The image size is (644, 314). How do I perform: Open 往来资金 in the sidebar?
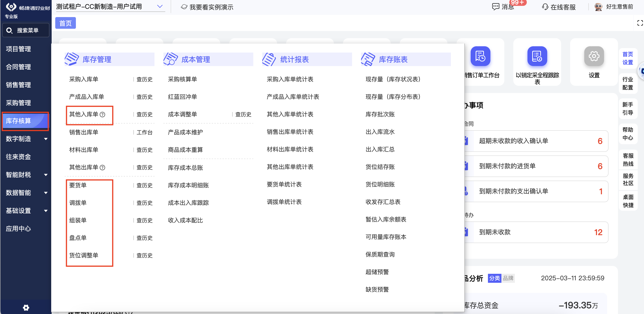[x=18, y=157]
